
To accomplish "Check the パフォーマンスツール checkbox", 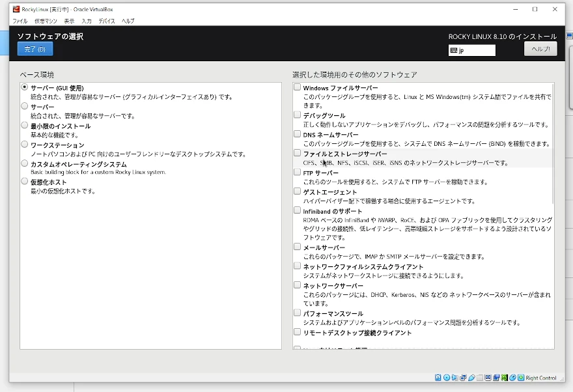I will tap(297, 313).
